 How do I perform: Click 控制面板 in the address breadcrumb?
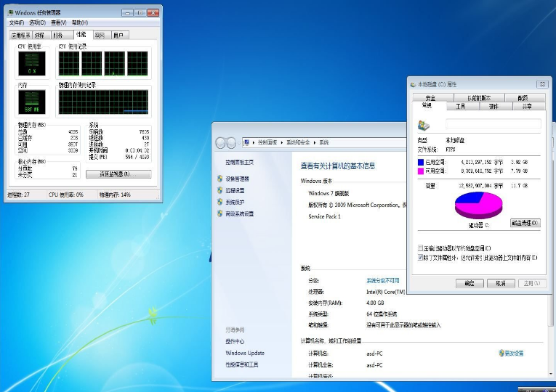point(267,142)
